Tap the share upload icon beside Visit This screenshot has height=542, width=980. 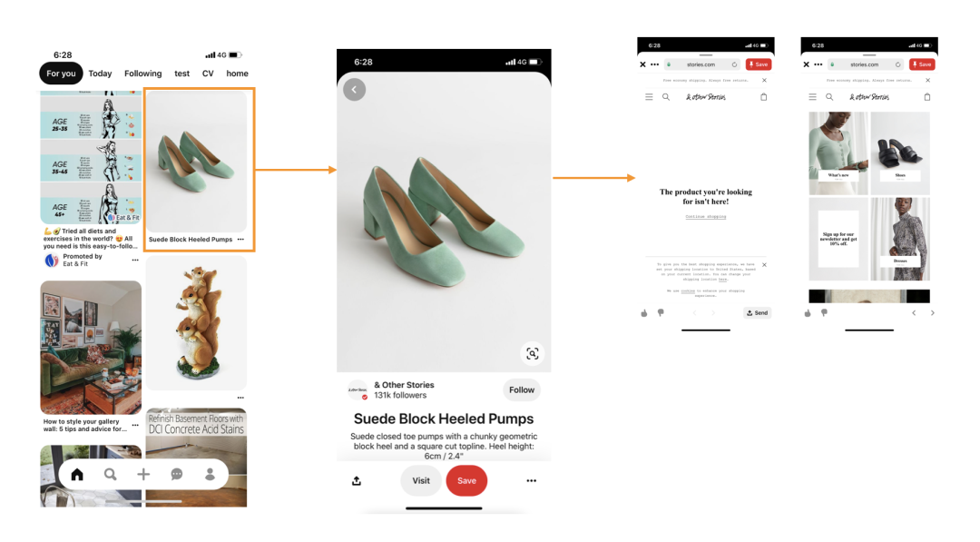point(357,481)
